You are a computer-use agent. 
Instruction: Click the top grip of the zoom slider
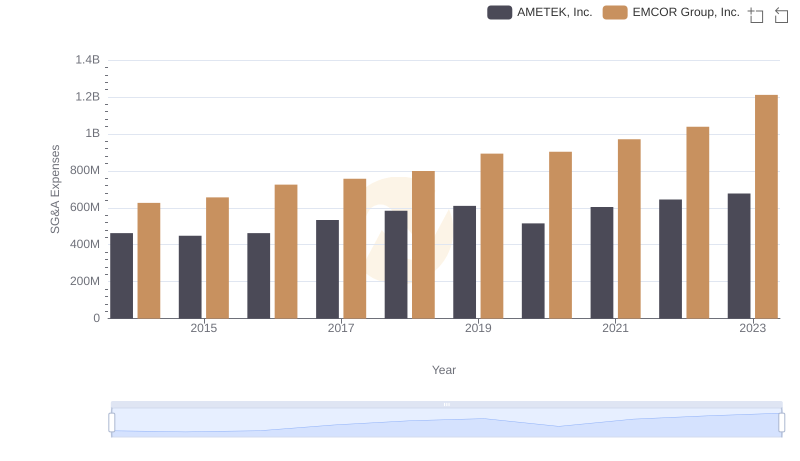(446, 404)
